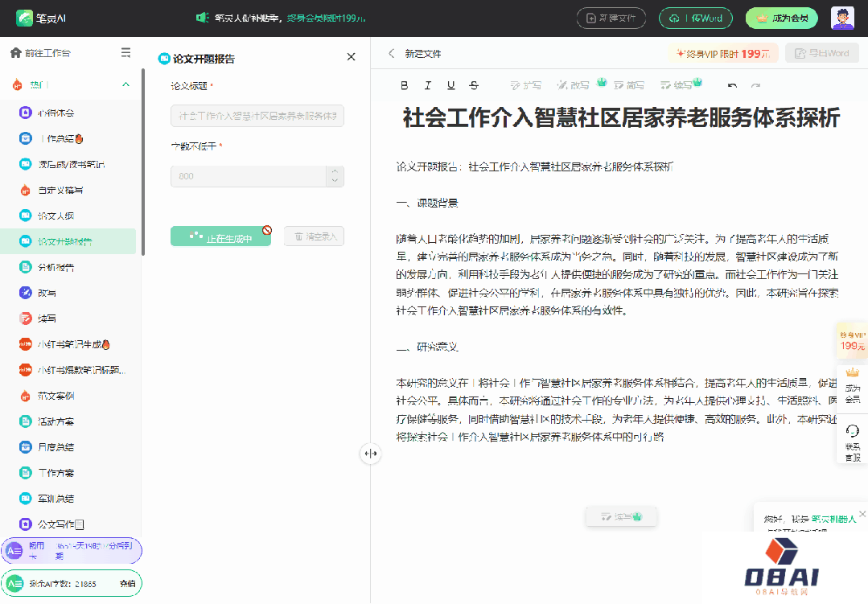
Task: Close the 论文开题报告 panel with the X
Action: (351, 57)
